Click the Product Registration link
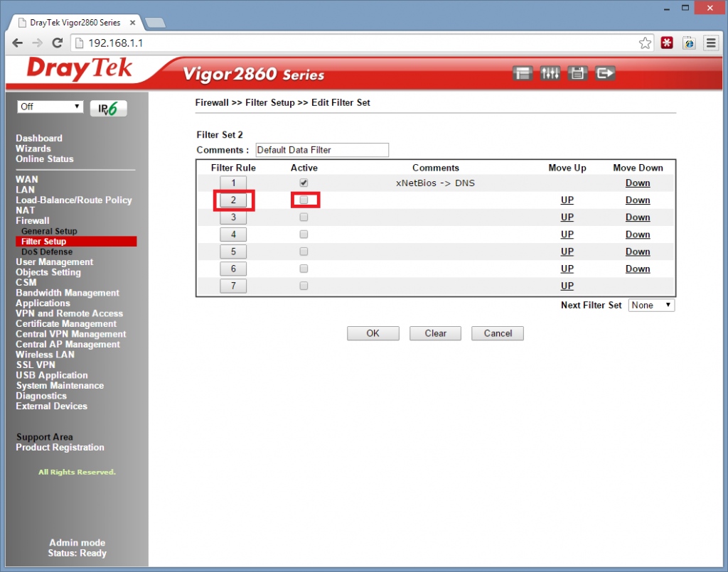This screenshot has height=572, width=728. pyautogui.click(x=60, y=447)
